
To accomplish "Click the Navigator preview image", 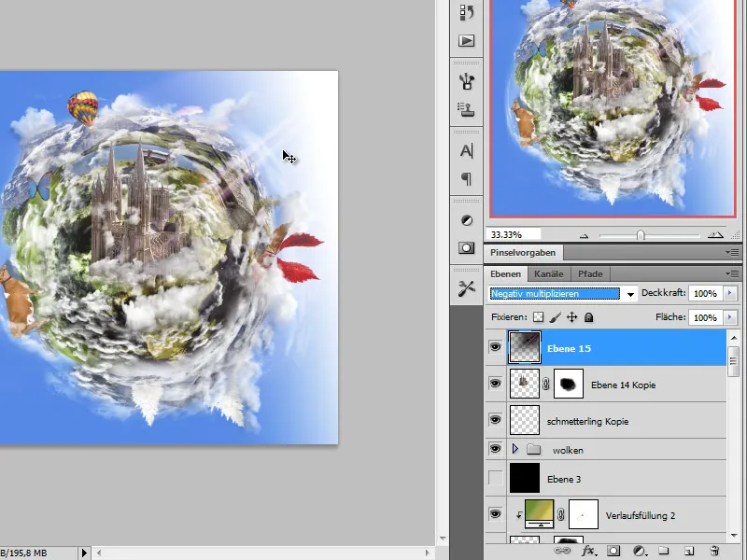I will click(x=613, y=107).
